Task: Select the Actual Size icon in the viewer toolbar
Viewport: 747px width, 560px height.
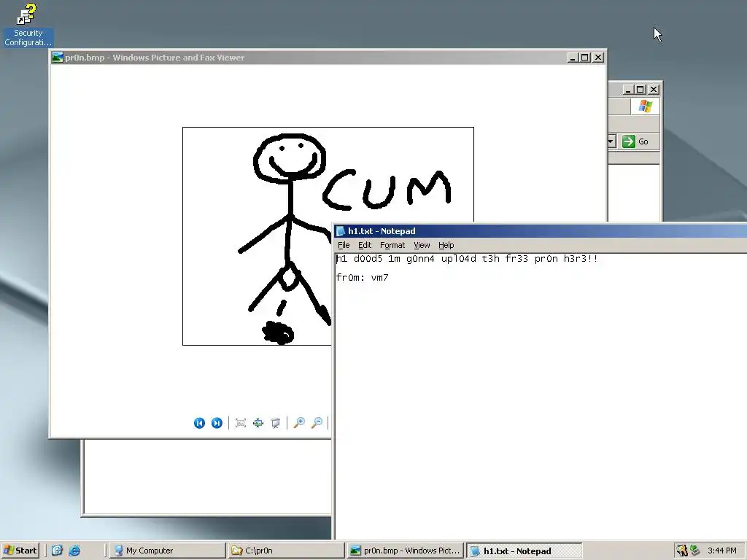Action: coord(258,423)
